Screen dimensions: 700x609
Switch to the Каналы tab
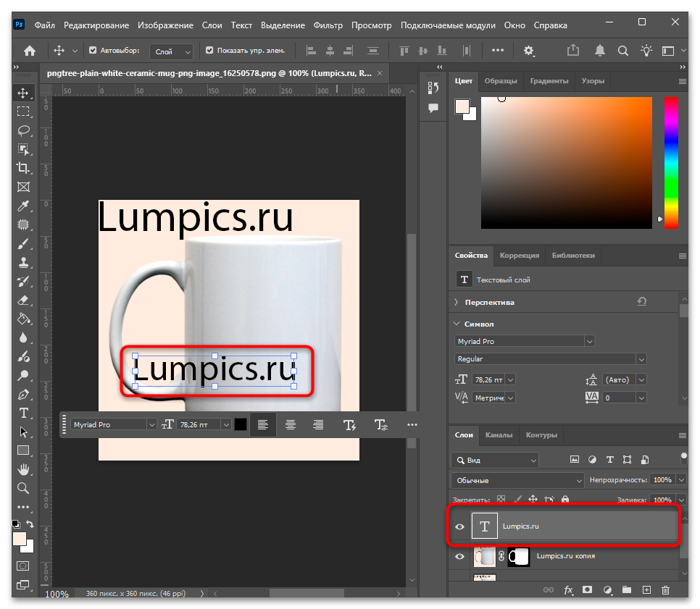499,435
